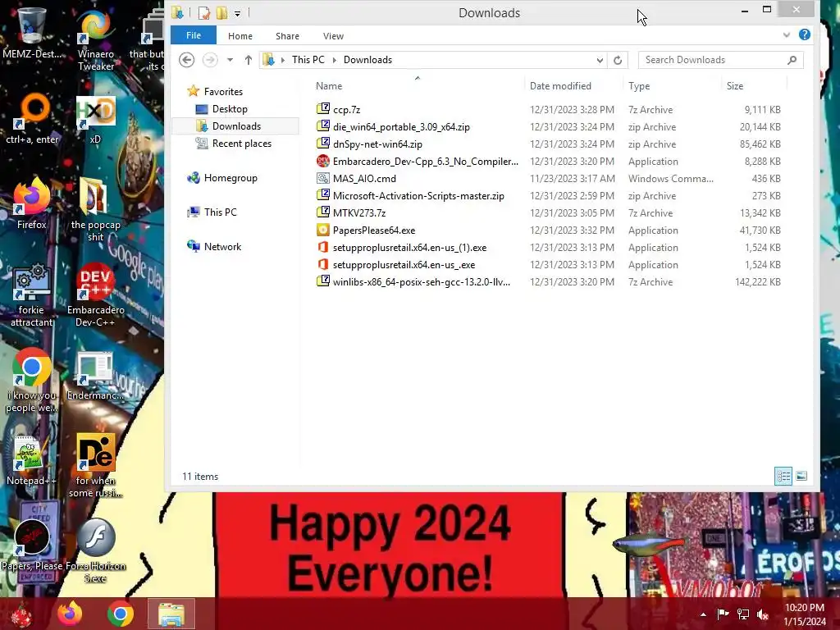Expand breadcrumb arrow before This PC
Viewport: 840px width, 630px height.
283,60
